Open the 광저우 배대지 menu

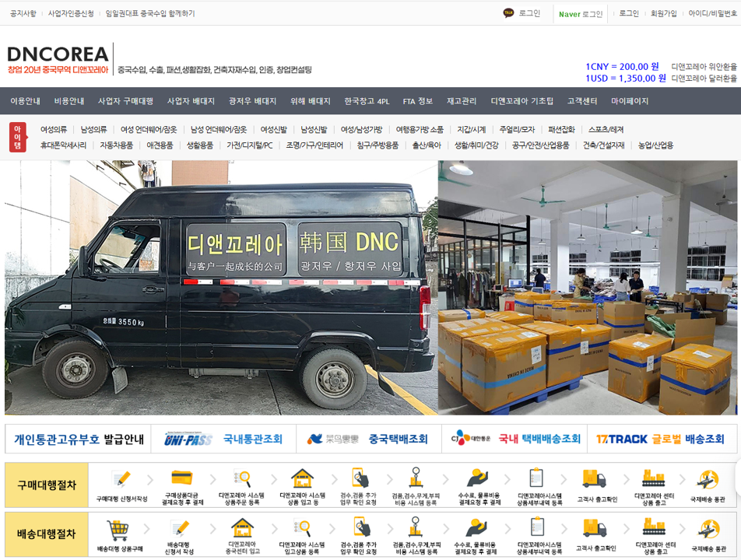252,101
